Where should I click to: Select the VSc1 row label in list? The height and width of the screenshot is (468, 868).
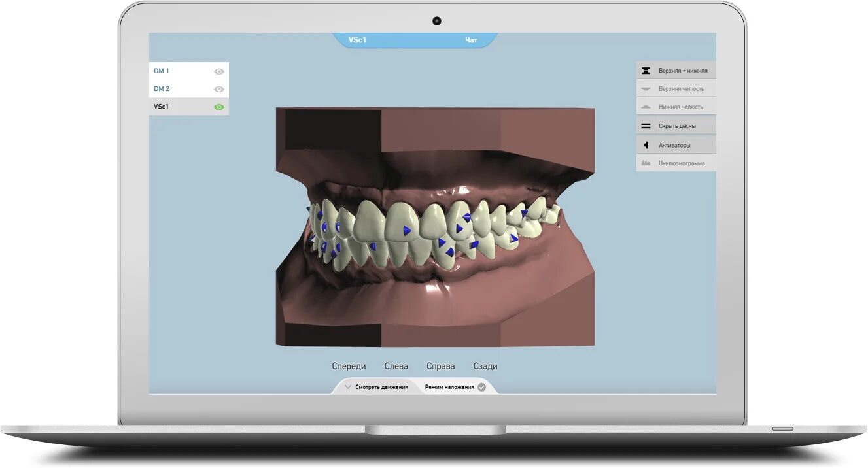(161, 107)
